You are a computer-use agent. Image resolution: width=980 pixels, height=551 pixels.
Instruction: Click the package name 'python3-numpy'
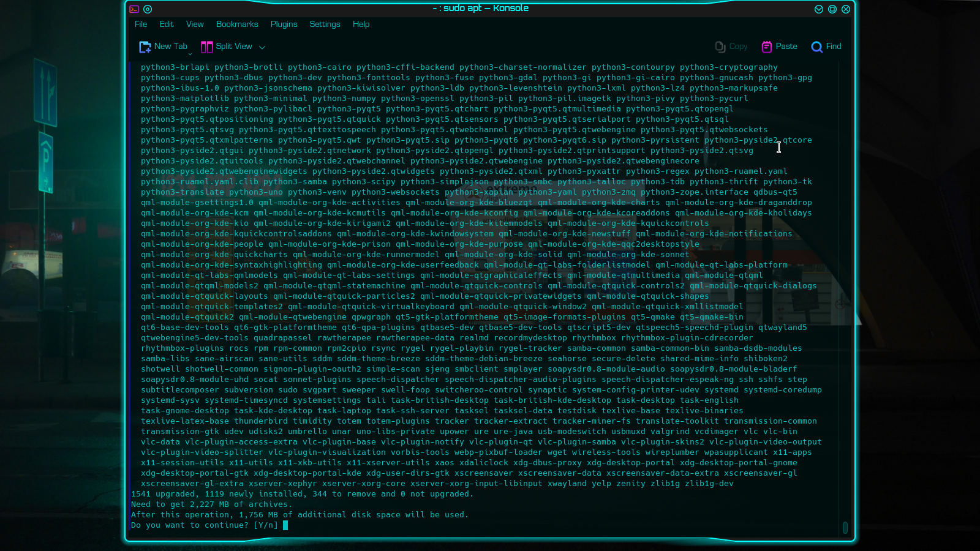click(344, 99)
